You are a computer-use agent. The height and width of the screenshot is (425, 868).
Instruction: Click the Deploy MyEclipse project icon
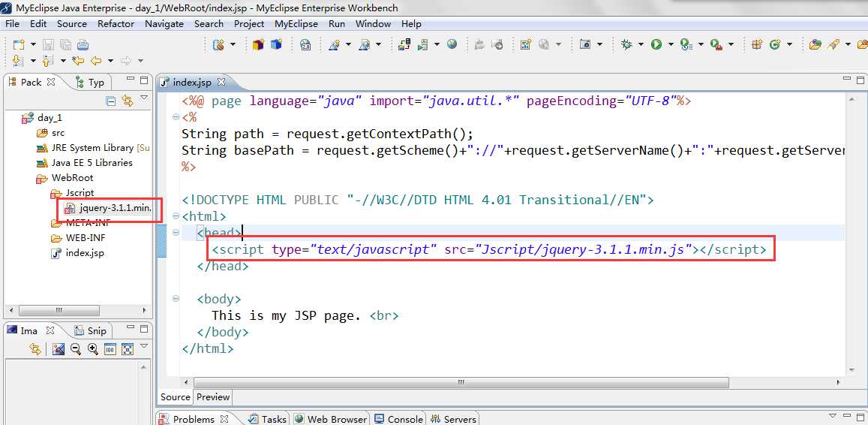click(404, 45)
